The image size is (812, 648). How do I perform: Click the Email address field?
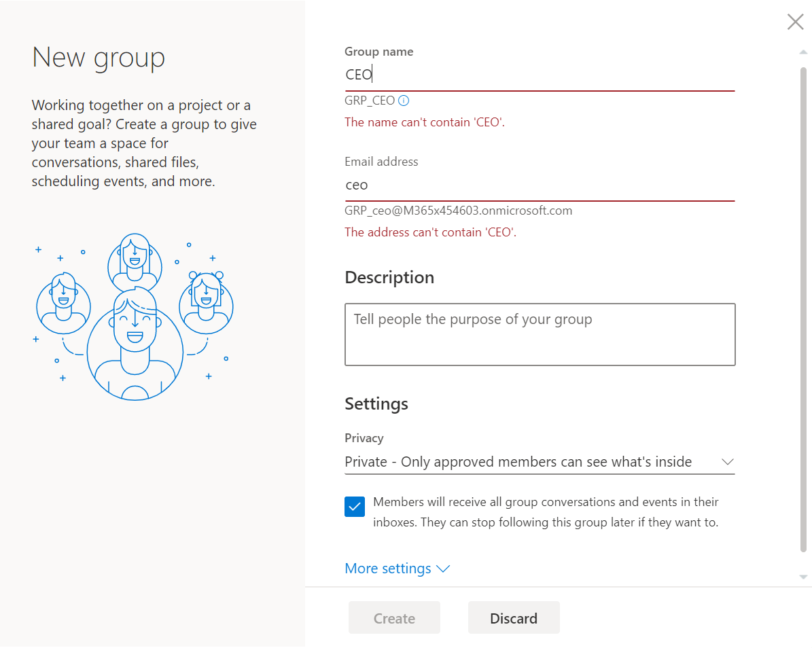coord(540,184)
